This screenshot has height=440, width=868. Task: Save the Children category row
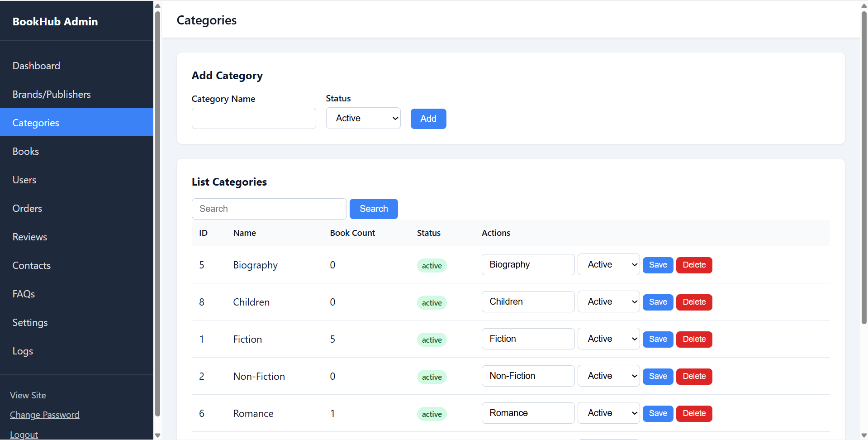click(658, 302)
